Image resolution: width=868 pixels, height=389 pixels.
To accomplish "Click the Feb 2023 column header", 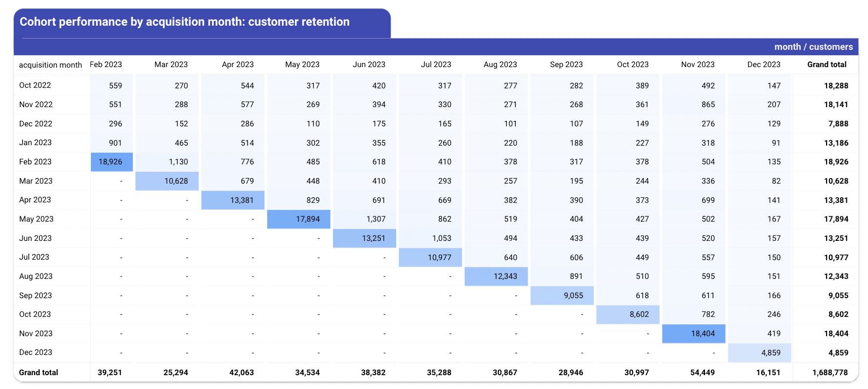I will pos(106,65).
